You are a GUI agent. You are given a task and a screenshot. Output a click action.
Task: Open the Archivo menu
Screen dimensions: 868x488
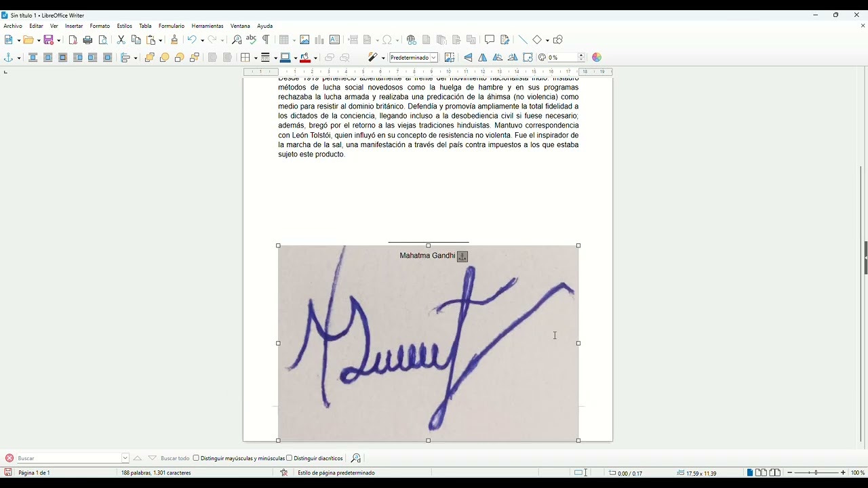tap(13, 26)
